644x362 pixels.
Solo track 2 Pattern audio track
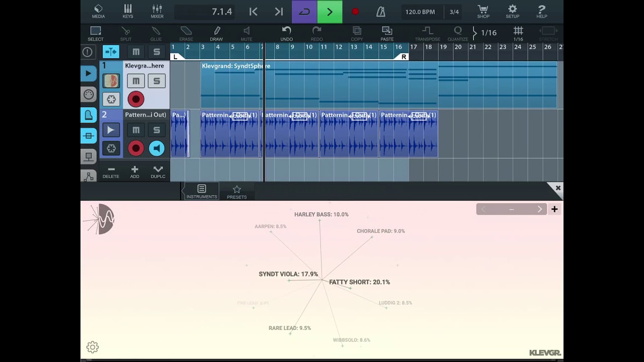coord(156,130)
